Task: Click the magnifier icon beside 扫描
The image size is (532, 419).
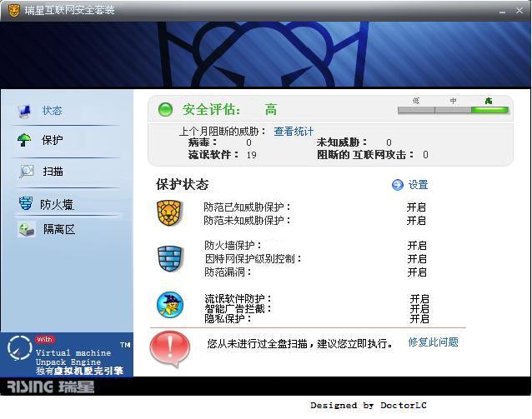Action: pyautogui.click(x=26, y=172)
